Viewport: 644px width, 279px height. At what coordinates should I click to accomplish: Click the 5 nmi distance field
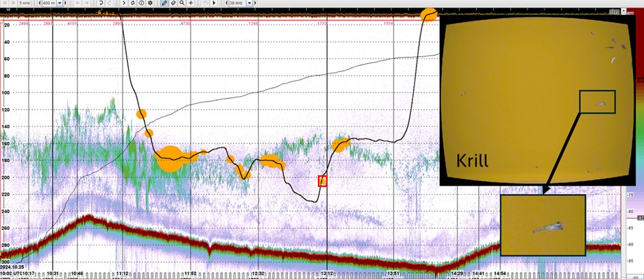25,3
